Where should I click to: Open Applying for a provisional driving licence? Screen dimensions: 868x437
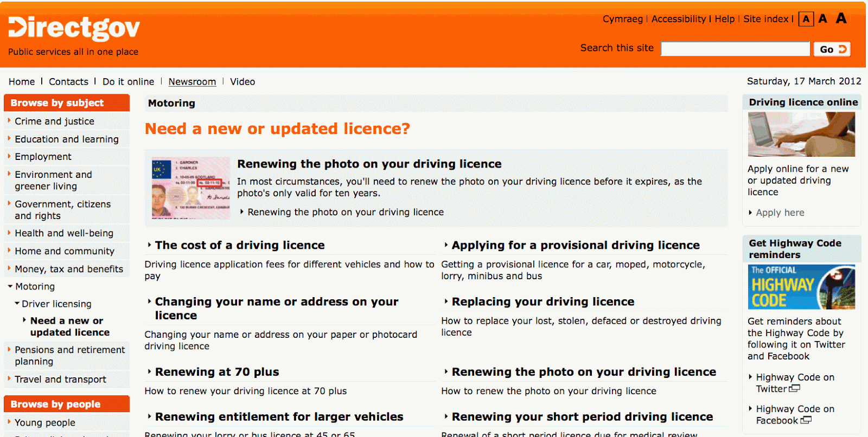click(576, 245)
